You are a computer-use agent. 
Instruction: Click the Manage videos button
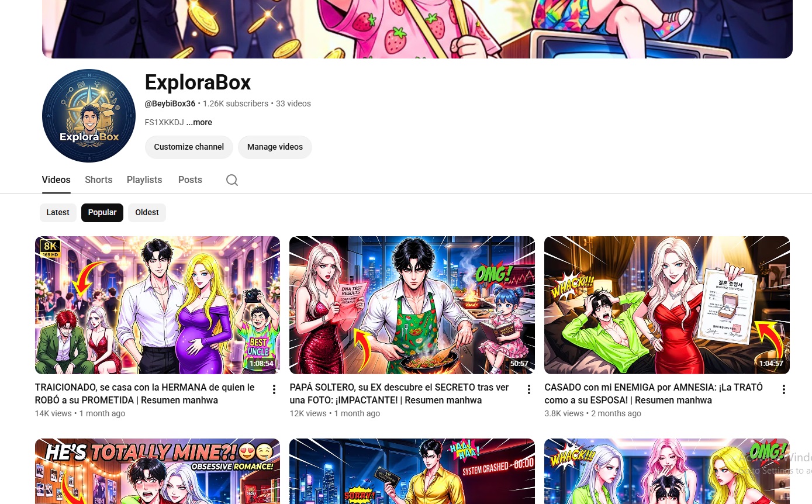tap(275, 147)
